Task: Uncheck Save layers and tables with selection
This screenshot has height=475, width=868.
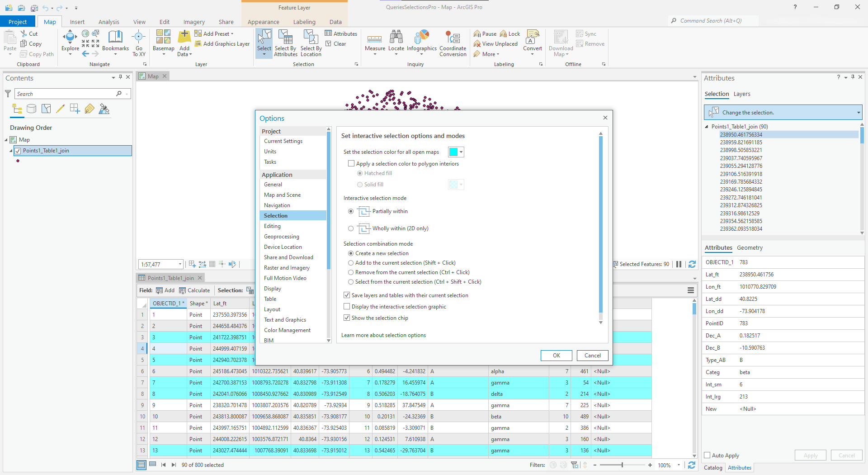Action: click(347, 295)
